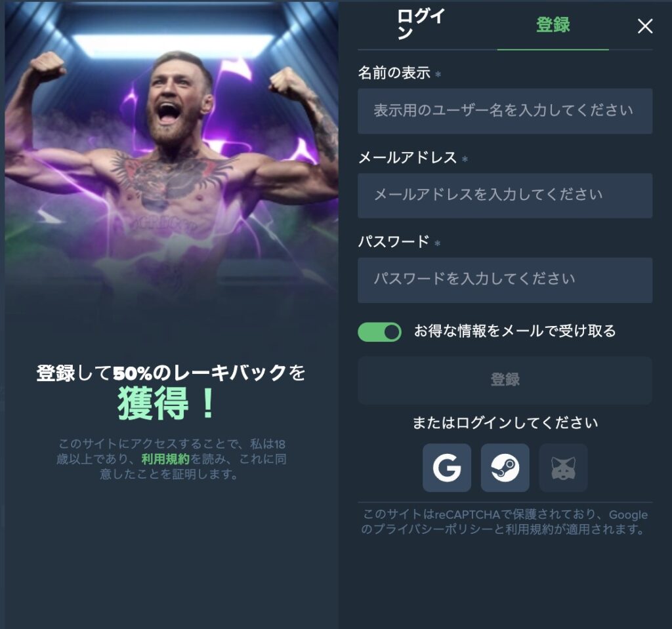Switch to the ログイン tab

(421, 24)
